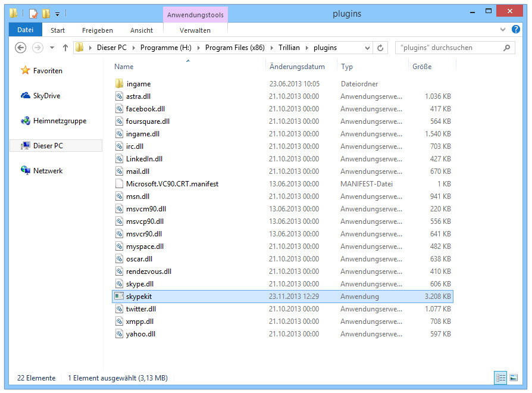Select facebook.dll file icon
This screenshot has height=393, width=532.
point(119,108)
